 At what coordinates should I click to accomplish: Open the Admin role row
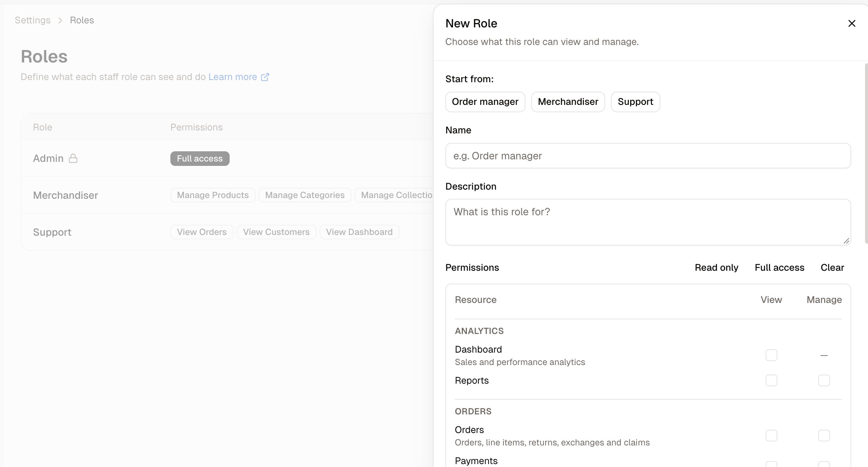coord(227,158)
